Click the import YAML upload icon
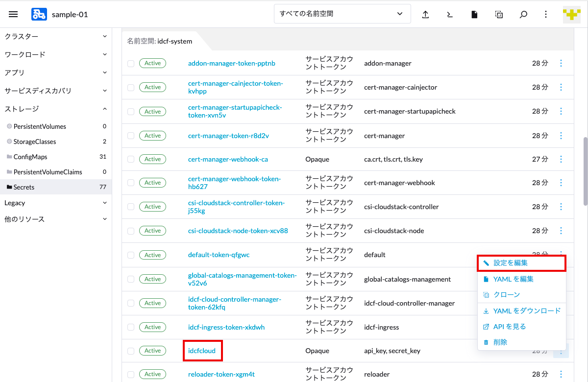 point(425,14)
